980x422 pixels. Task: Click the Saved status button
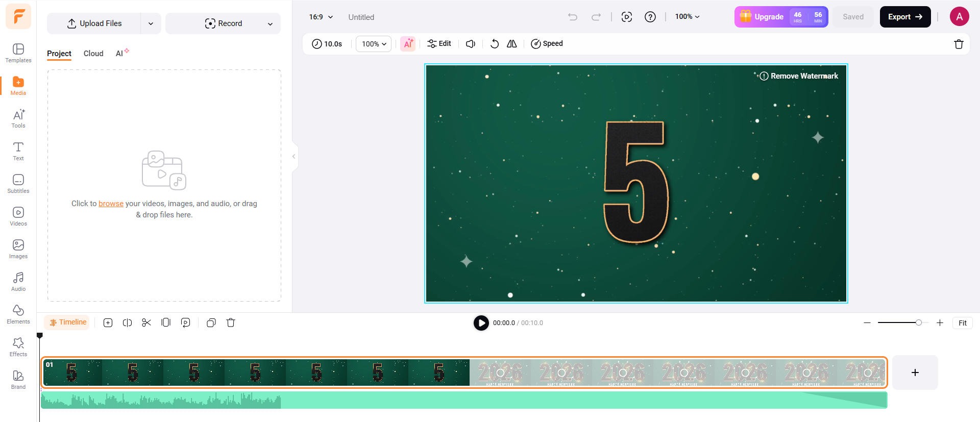click(853, 17)
